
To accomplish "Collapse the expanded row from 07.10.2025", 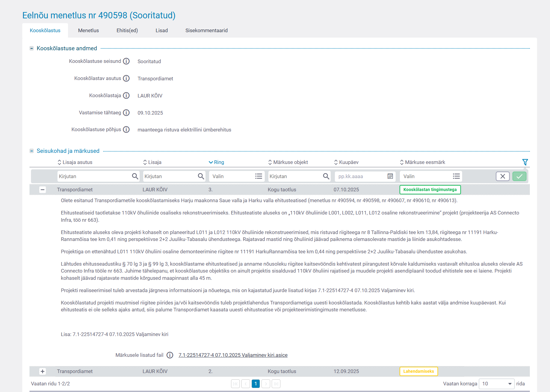I will click(43, 190).
